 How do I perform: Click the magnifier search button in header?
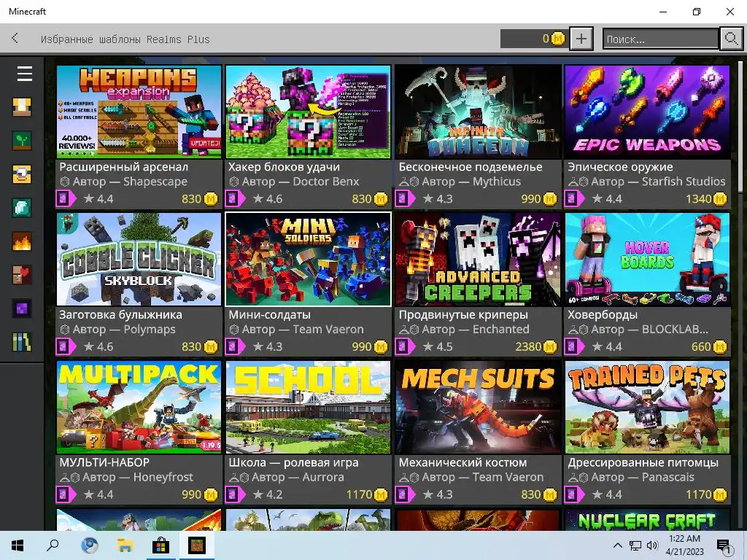[x=731, y=39]
